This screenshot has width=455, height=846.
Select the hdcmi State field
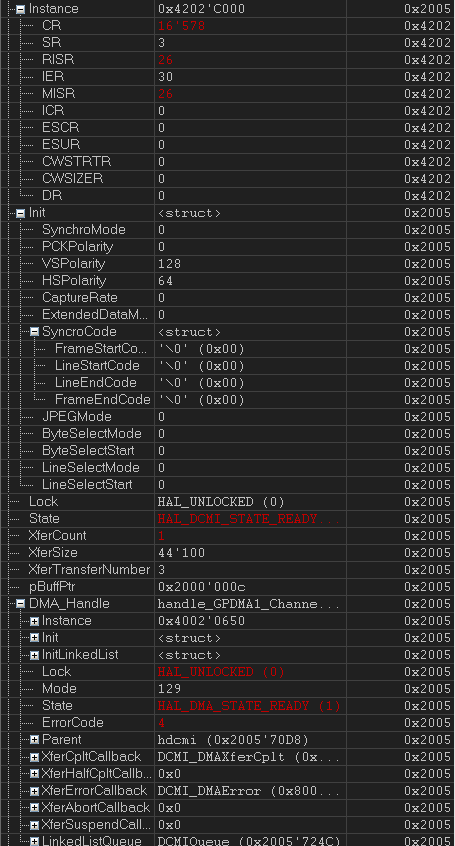pyautogui.click(x=227, y=518)
